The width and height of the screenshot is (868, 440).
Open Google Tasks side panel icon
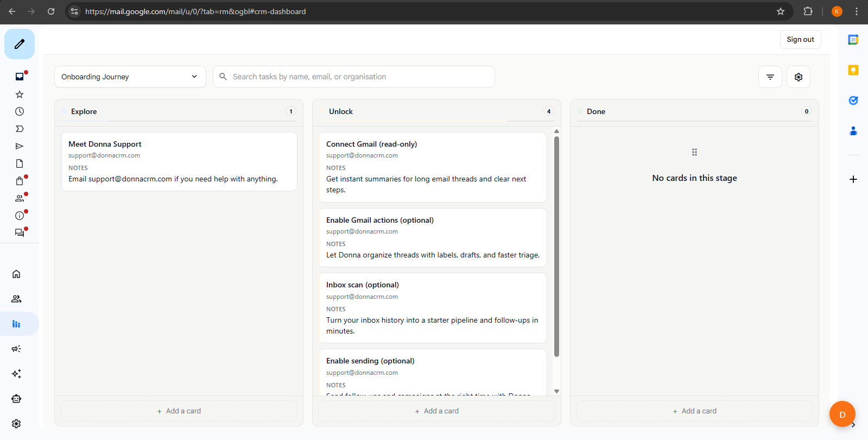(x=853, y=100)
